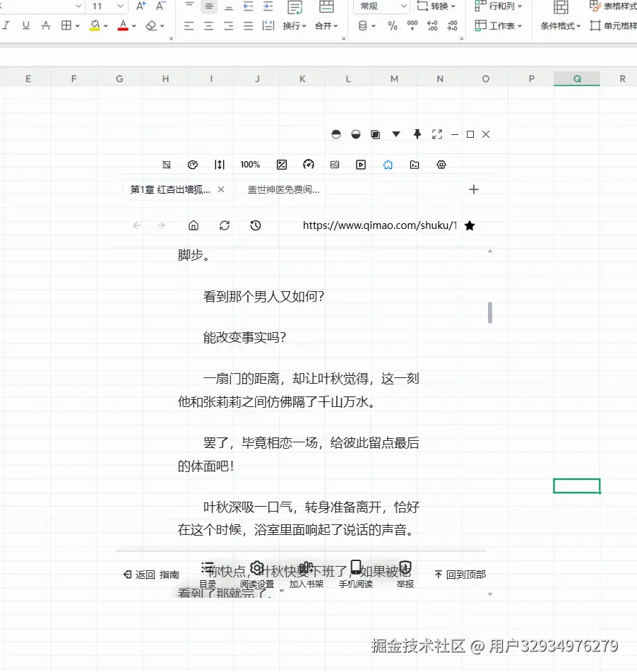
Task: Refresh the page with the reload icon
Action: click(x=225, y=225)
